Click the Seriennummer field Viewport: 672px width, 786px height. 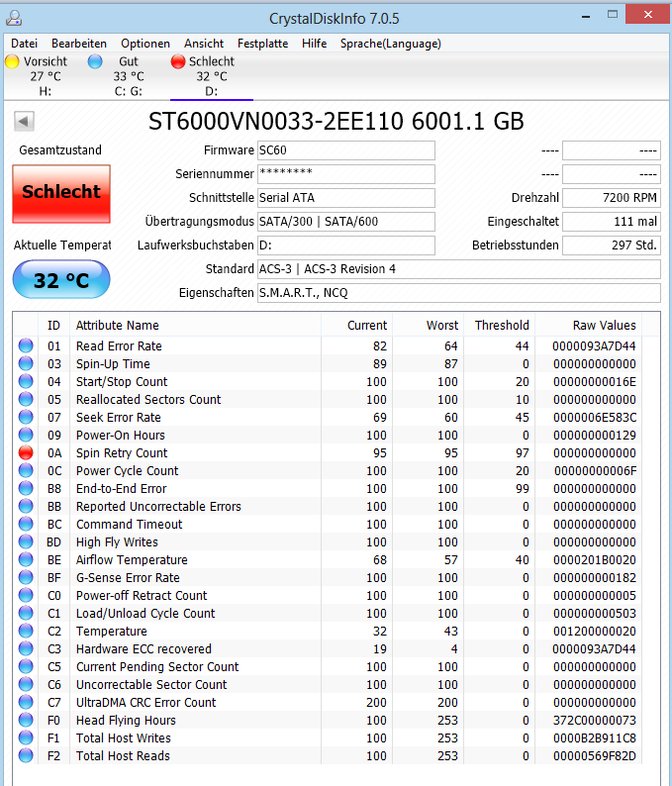pos(346,174)
